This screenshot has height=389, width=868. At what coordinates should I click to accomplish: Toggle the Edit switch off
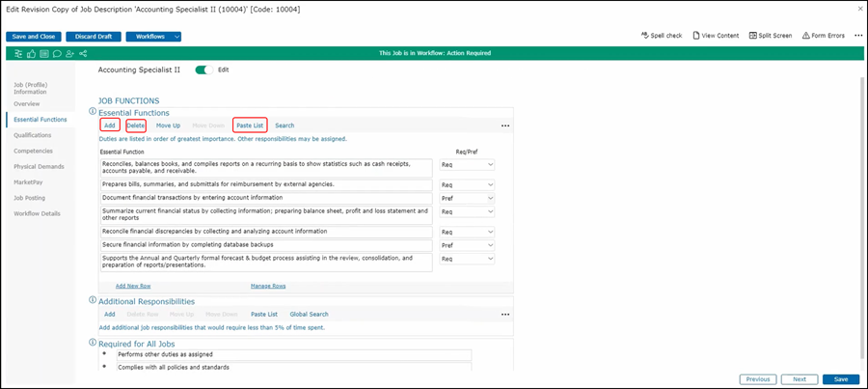[x=204, y=70]
